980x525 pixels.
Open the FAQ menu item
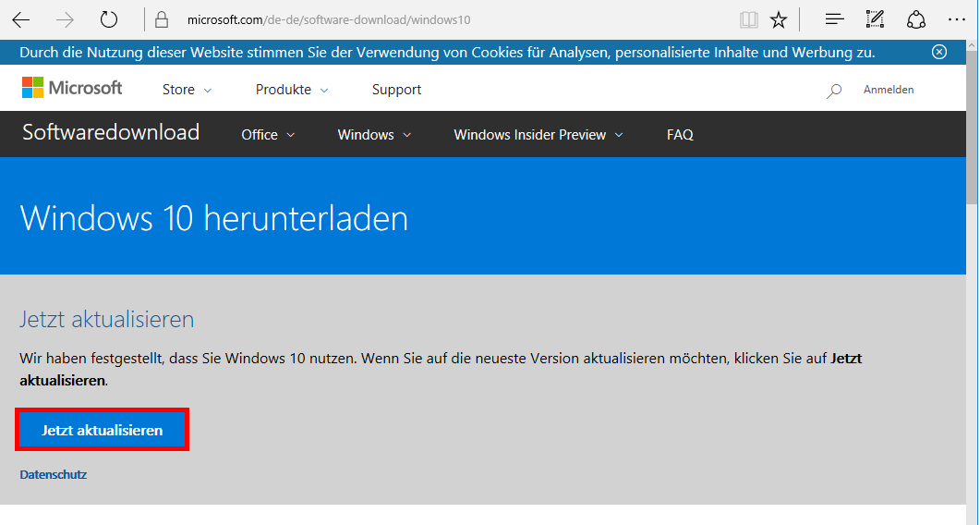coord(680,135)
